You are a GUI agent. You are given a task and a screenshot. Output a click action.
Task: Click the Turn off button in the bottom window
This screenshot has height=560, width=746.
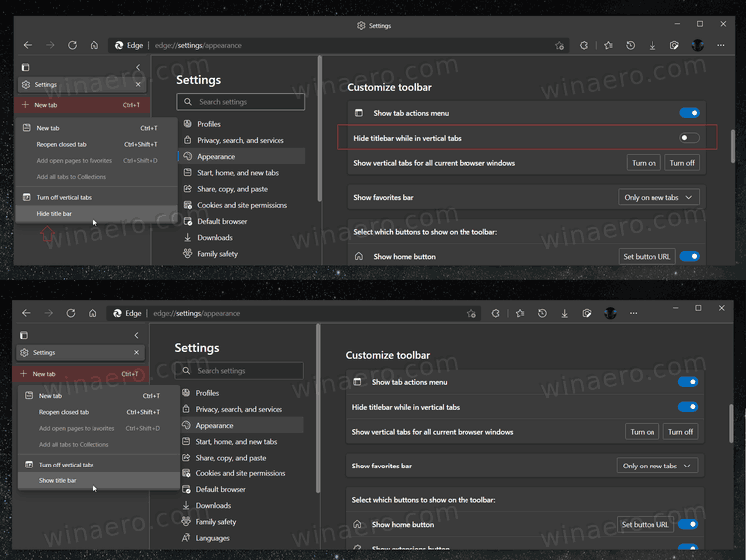(x=680, y=432)
